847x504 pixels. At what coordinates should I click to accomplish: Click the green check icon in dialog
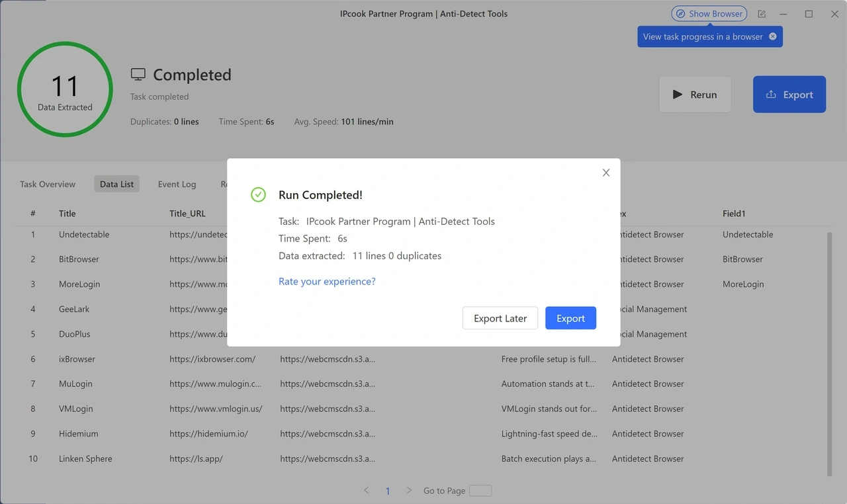point(258,194)
